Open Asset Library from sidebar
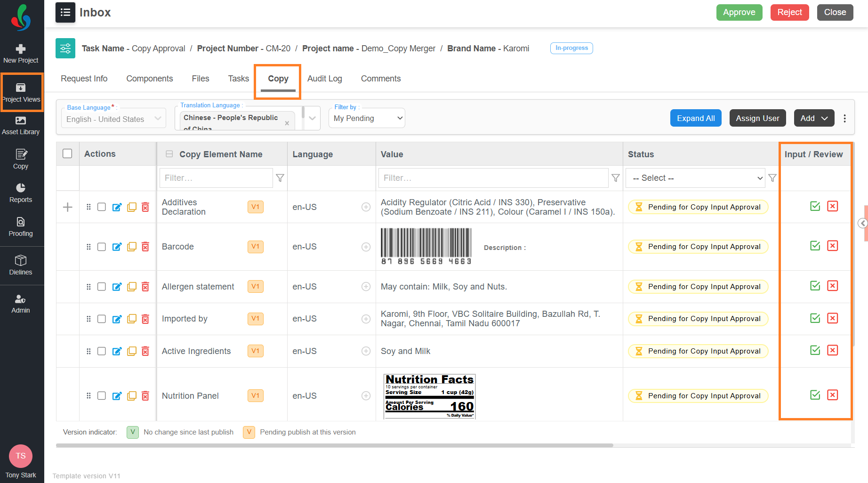The image size is (868, 483). [21, 125]
